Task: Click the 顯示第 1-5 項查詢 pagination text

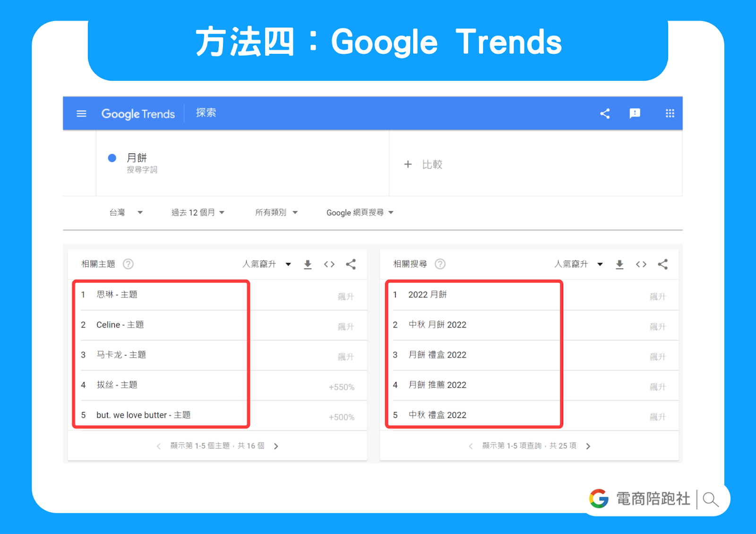Action: (x=529, y=446)
